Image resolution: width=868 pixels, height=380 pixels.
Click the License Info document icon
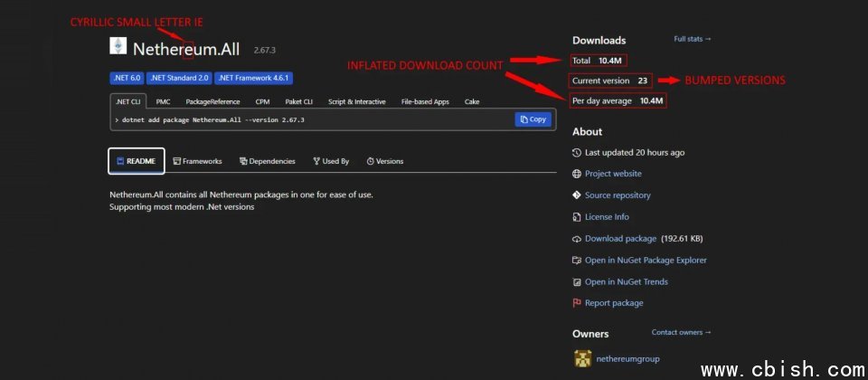click(577, 217)
